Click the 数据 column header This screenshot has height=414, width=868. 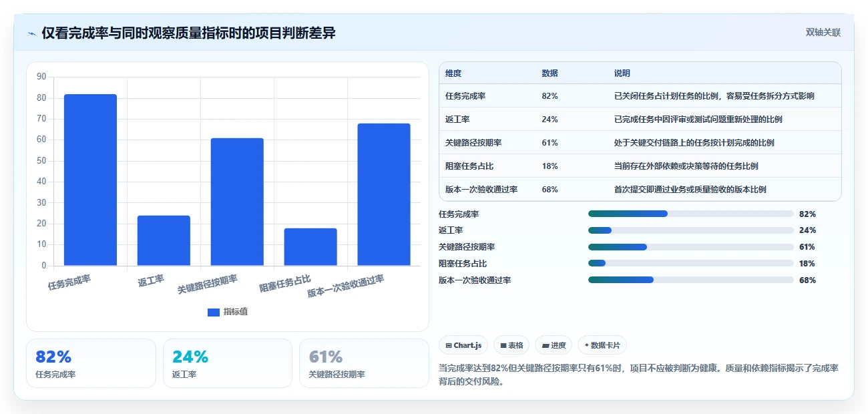tap(550, 73)
